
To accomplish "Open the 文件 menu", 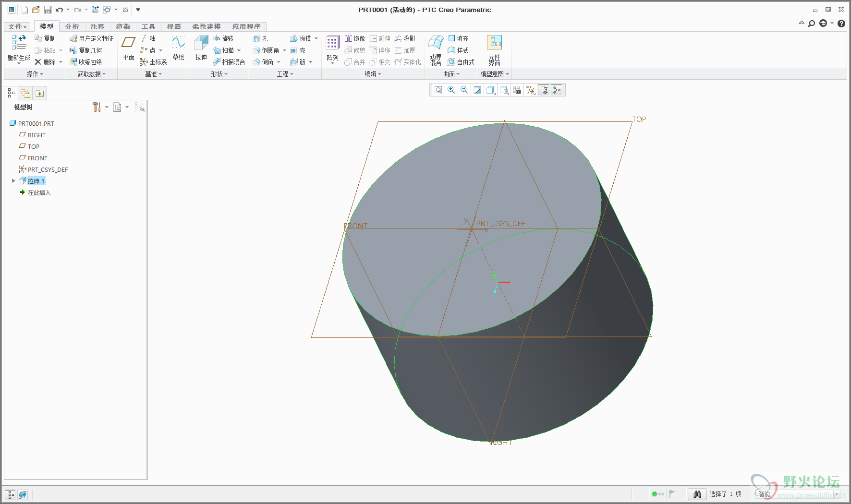I will [17, 26].
